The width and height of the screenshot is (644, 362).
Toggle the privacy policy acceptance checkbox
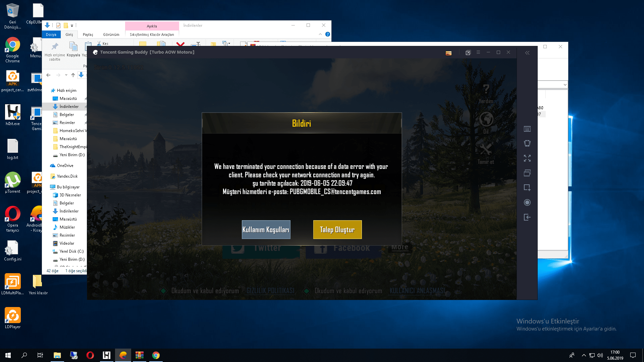(163, 291)
